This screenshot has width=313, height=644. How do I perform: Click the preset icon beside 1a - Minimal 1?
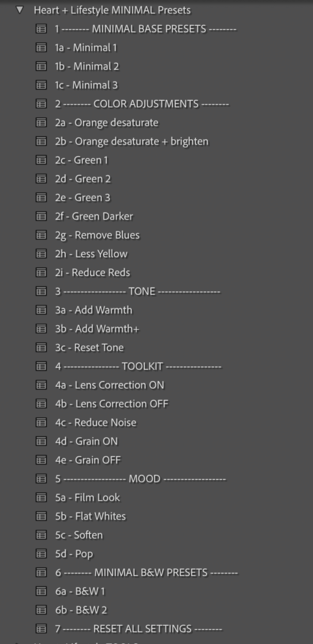[x=41, y=48]
